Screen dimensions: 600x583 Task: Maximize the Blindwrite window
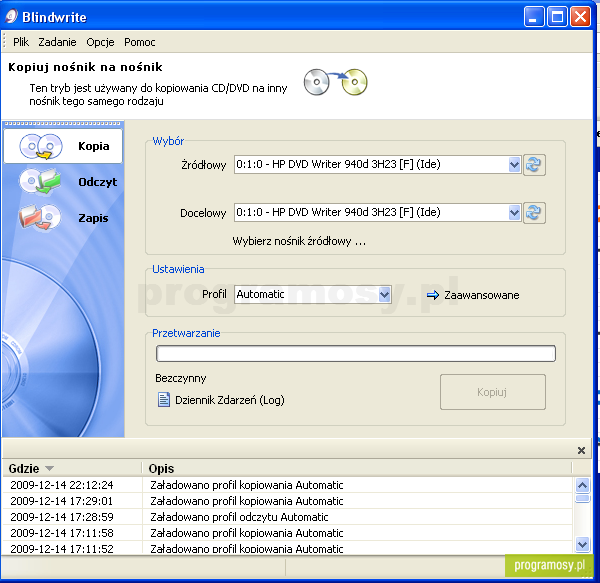tap(557, 17)
